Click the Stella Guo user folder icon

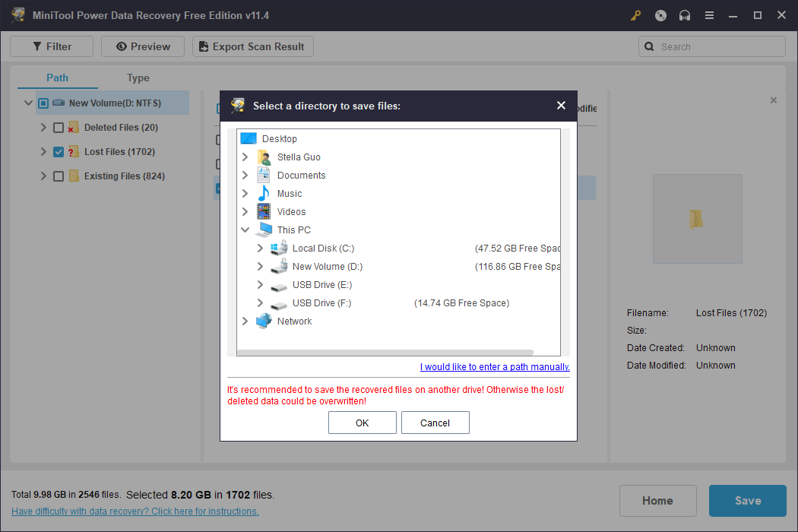264,157
